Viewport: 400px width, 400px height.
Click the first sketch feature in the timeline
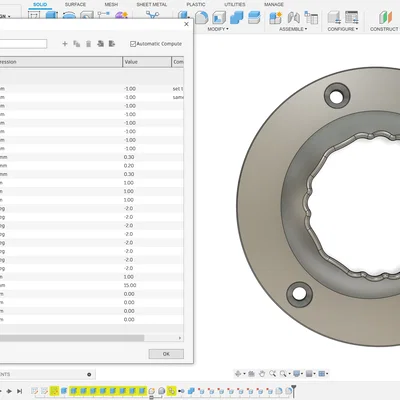[x=34, y=391]
